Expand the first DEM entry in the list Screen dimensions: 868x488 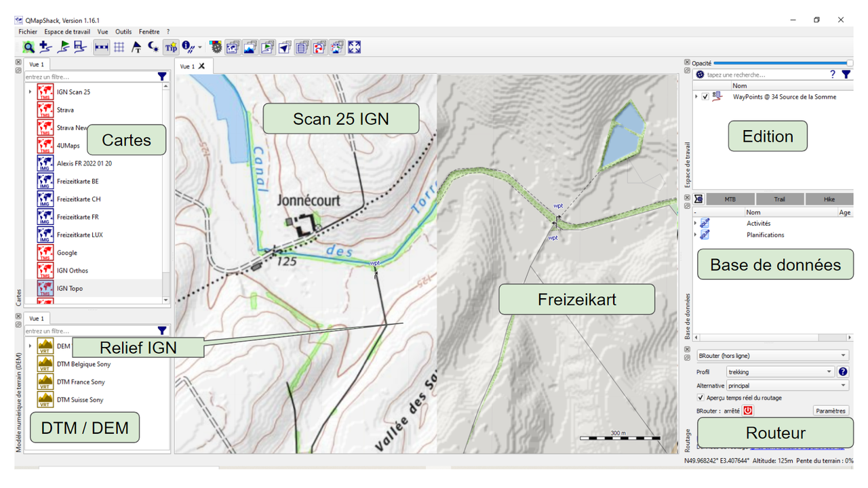30,346
